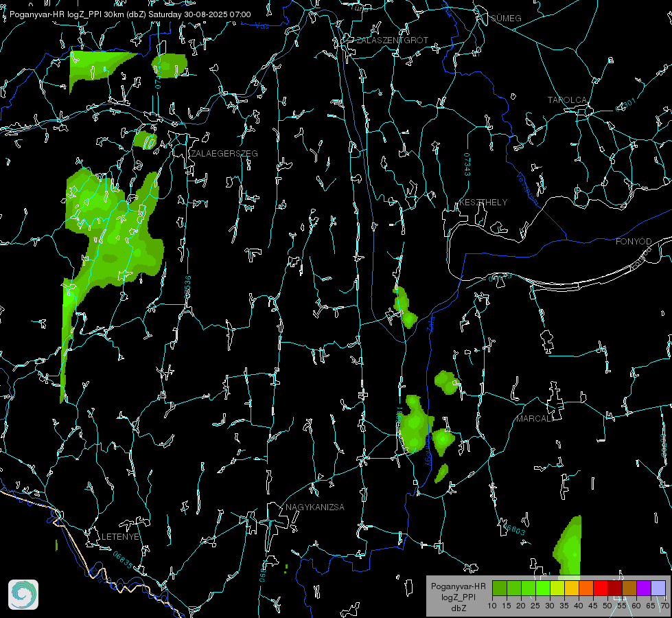Click the 'Poganyvar-HR' text in legend
Image resolution: width=672 pixels, height=618 pixels.
pos(458,586)
